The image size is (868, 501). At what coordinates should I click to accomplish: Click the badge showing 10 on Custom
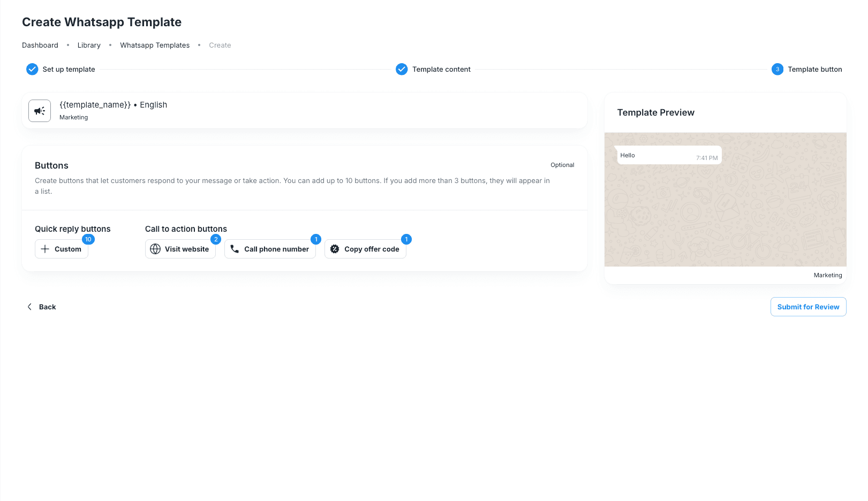click(x=88, y=239)
